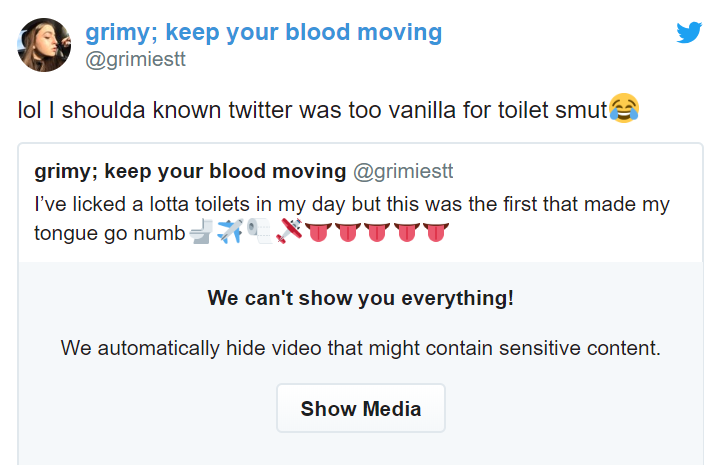
Task: Click the second tongue emoji
Action: [348, 232]
